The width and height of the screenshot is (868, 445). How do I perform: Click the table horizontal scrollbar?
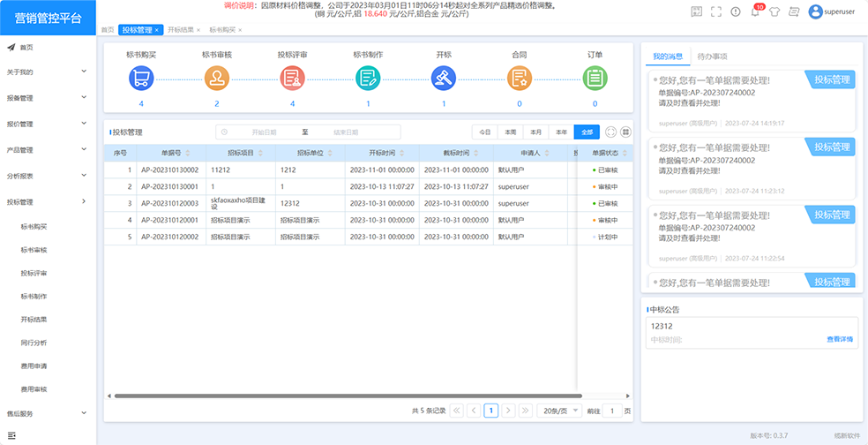point(348,396)
